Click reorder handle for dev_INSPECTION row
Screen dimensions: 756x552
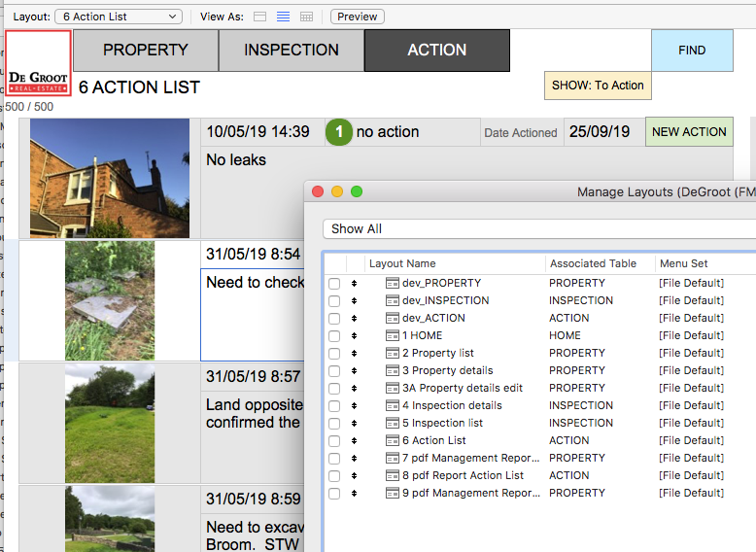coord(355,301)
